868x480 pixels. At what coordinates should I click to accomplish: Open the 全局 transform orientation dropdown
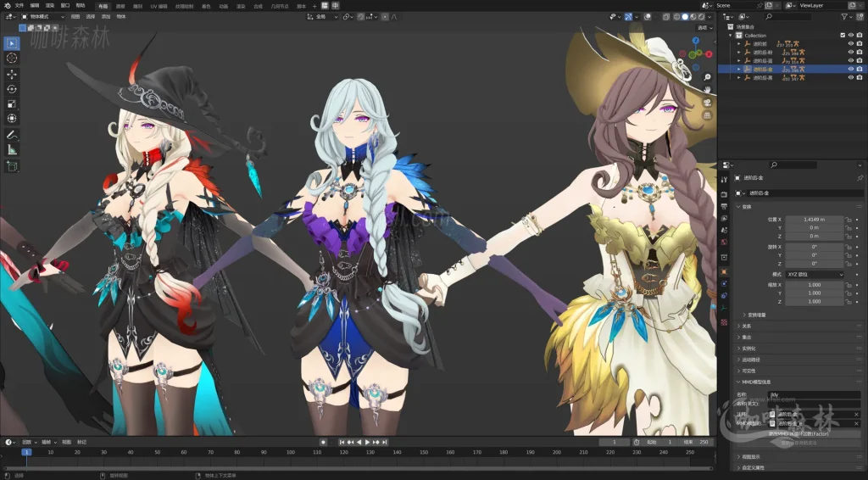tap(322, 17)
